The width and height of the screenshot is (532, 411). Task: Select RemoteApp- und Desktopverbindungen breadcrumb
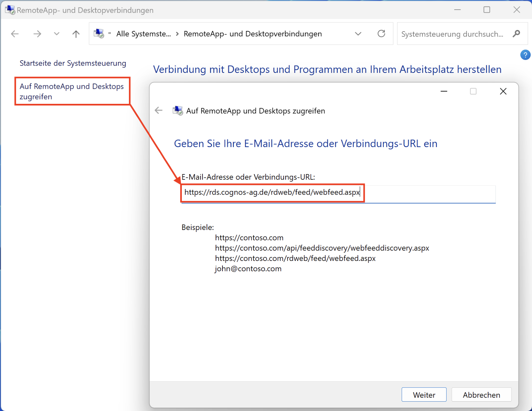point(253,34)
